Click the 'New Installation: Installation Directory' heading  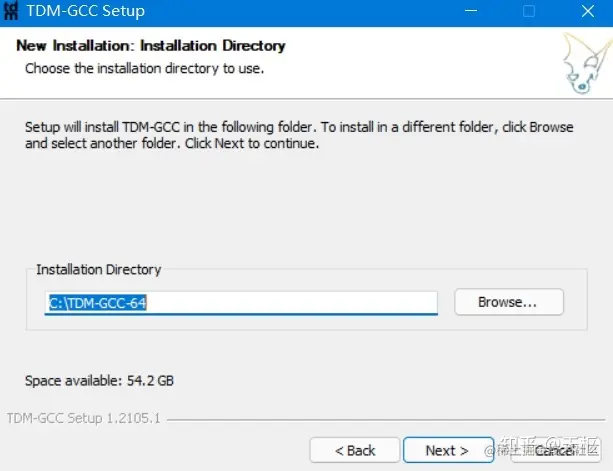pos(151,46)
